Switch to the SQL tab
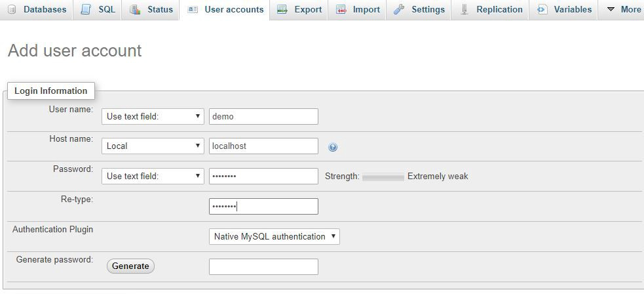644x294 pixels. [98, 9]
